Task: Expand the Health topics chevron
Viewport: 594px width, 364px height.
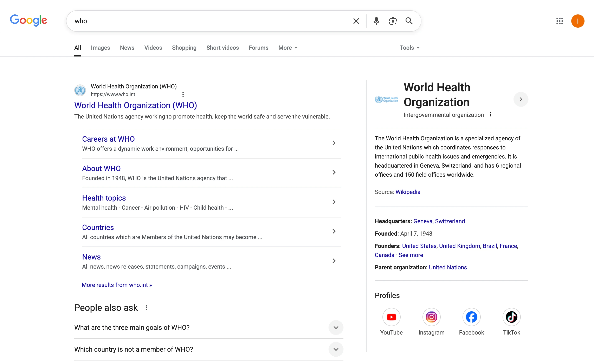Action: point(334,202)
